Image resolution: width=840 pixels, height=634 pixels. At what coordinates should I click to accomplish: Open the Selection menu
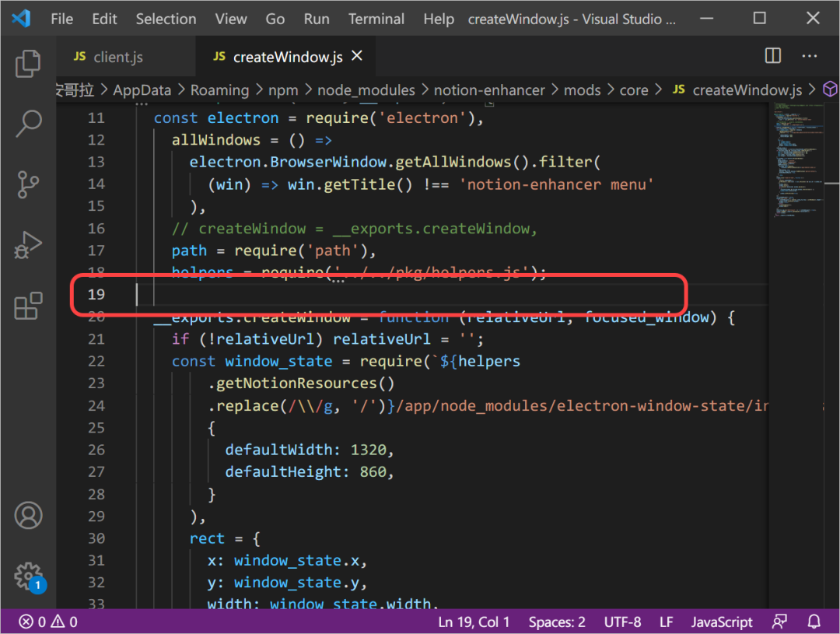166,19
